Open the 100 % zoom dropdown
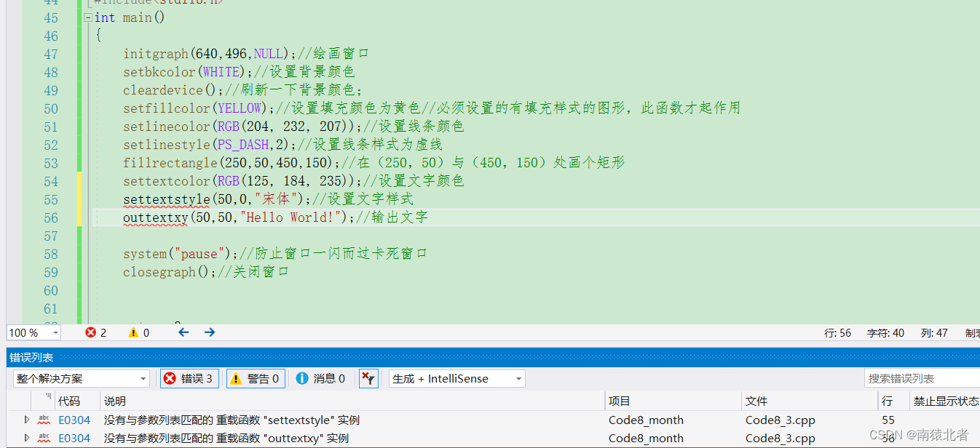The image size is (980, 448). (x=33, y=332)
